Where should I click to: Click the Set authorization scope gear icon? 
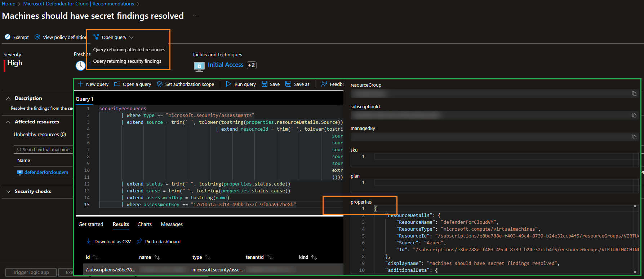click(x=160, y=84)
